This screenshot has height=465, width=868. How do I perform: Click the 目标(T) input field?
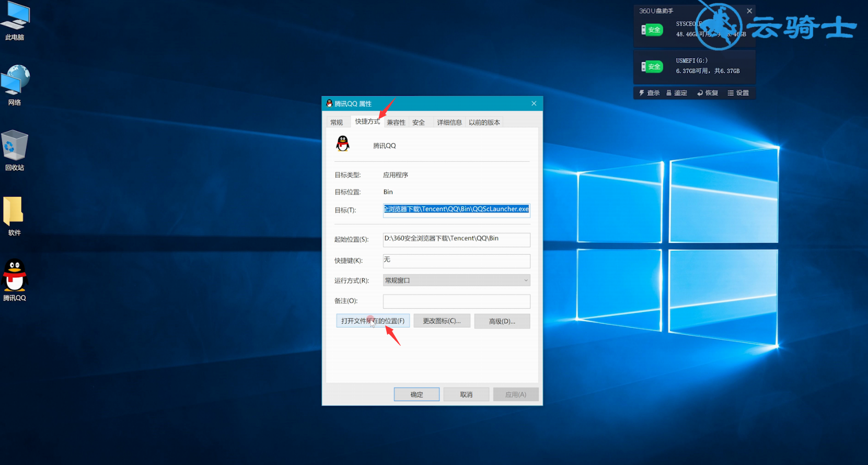[x=456, y=210]
